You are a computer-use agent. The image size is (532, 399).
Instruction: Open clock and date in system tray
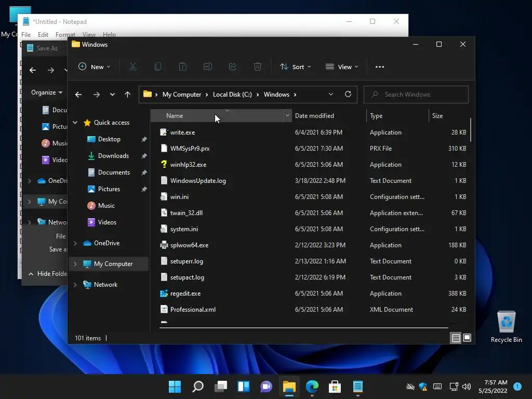tap(493, 387)
